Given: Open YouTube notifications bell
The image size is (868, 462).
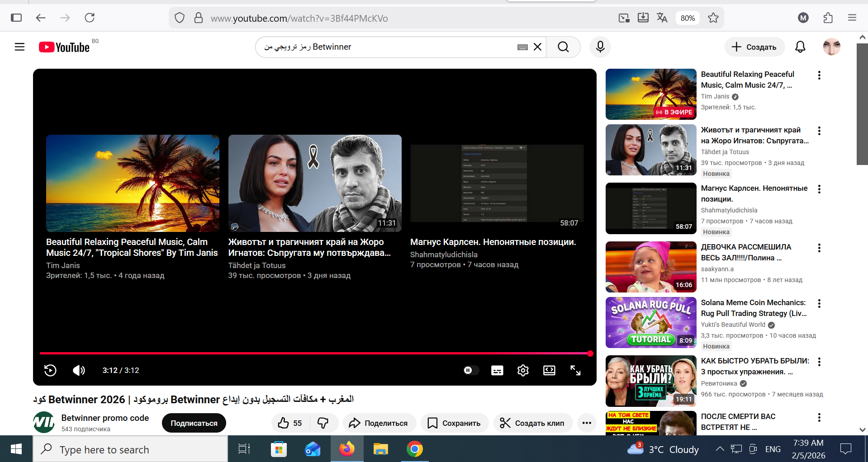Looking at the screenshot, I should (800, 47).
